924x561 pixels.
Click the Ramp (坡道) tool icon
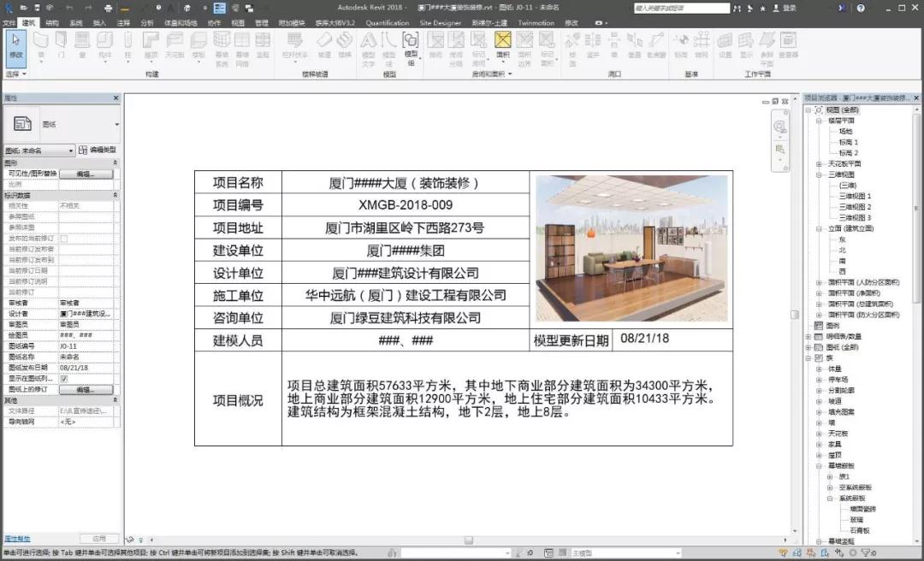click(324, 41)
